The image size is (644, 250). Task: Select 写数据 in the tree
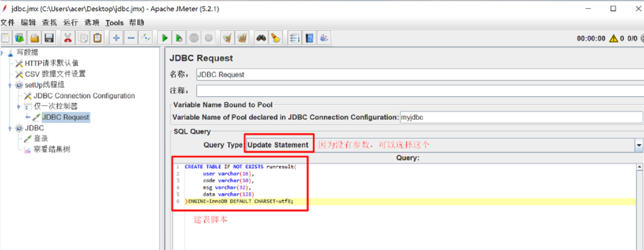pos(27,52)
